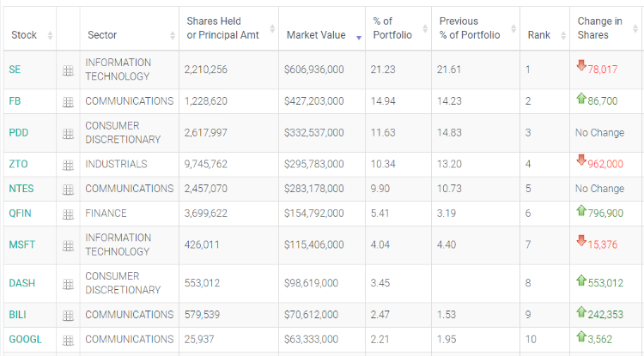Open the grid icon in the SE row
This screenshot has width=644, height=356.
pyautogui.click(x=68, y=70)
